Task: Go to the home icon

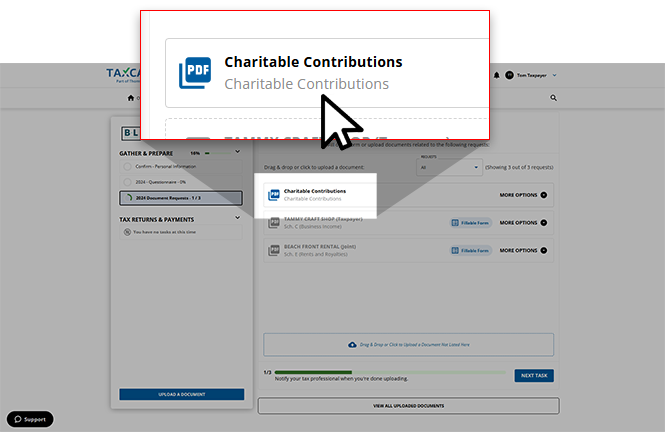Action: 131,98
